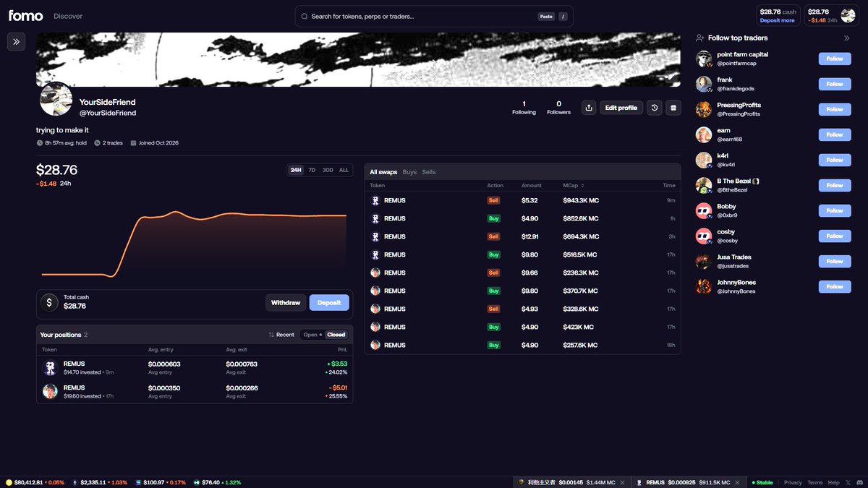The image size is (868, 488).
Task: Click the Total cash dollar icon
Action: (x=49, y=302)
